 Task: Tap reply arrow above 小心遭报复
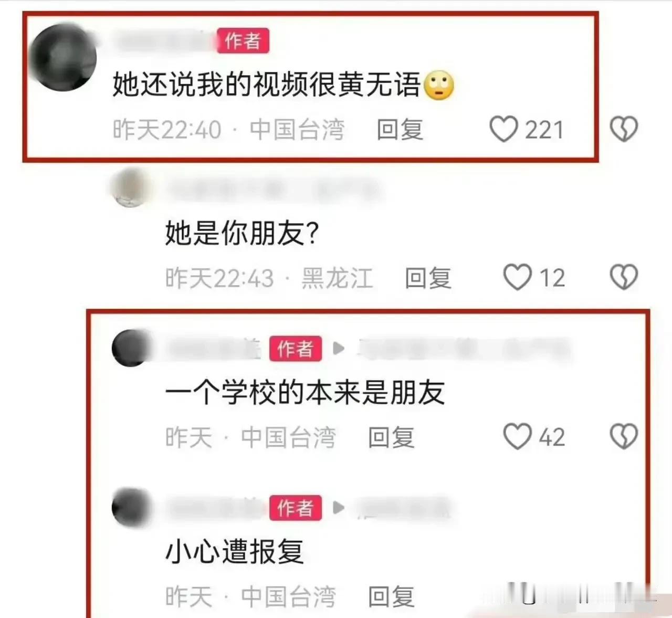coord(339,508)
